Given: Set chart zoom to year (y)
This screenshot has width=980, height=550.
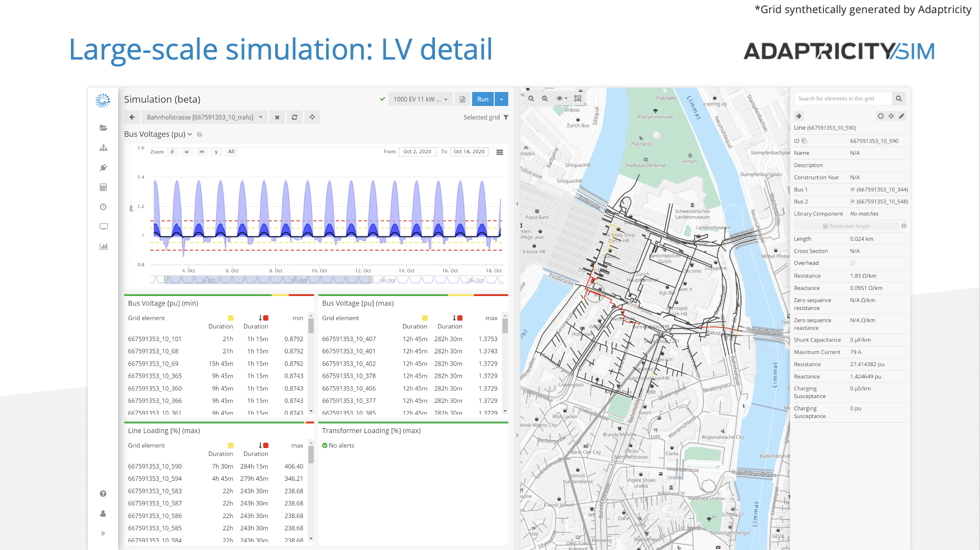Looking at the screenshot, I should point(216,152).
